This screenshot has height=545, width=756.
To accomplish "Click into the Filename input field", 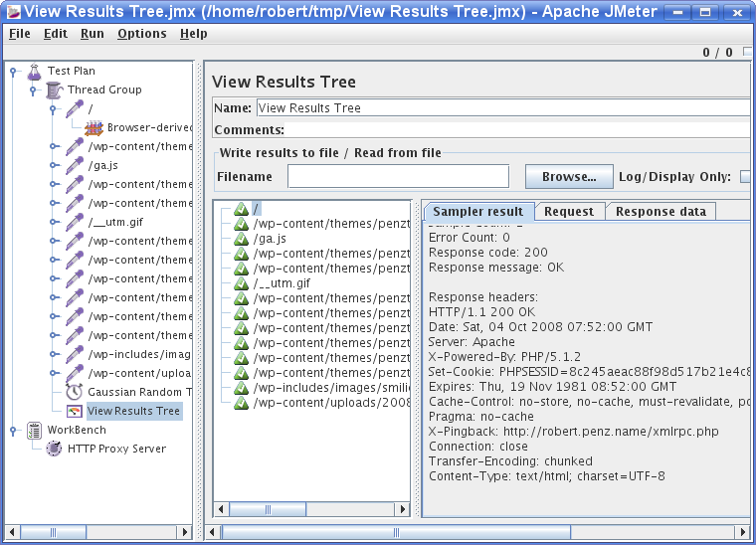I will (398, 176).
